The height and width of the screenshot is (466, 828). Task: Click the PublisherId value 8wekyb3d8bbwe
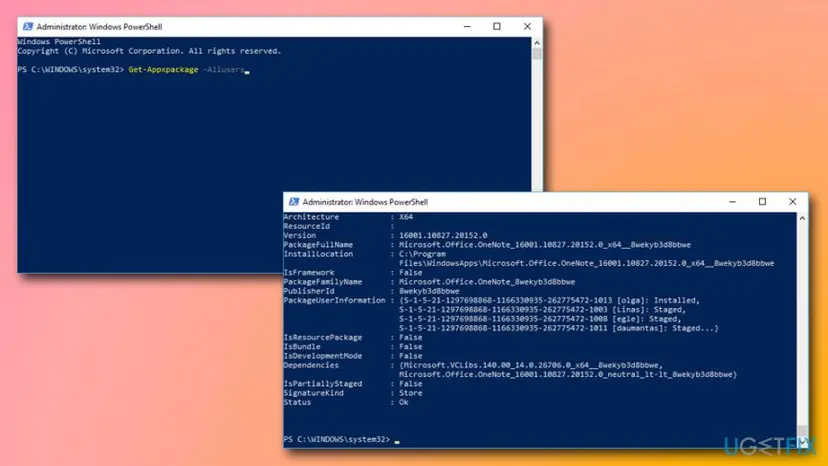point(429,291)
